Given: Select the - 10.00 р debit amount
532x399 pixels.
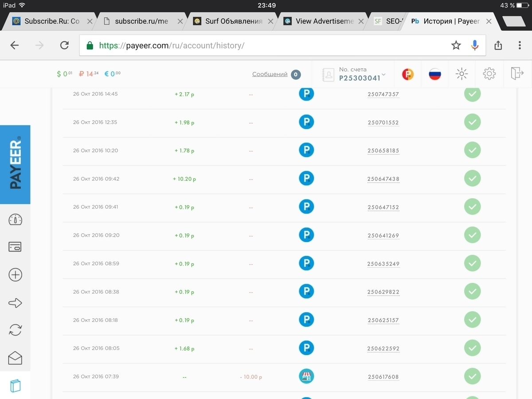Looking at the screenshot, I should point(251,377).
